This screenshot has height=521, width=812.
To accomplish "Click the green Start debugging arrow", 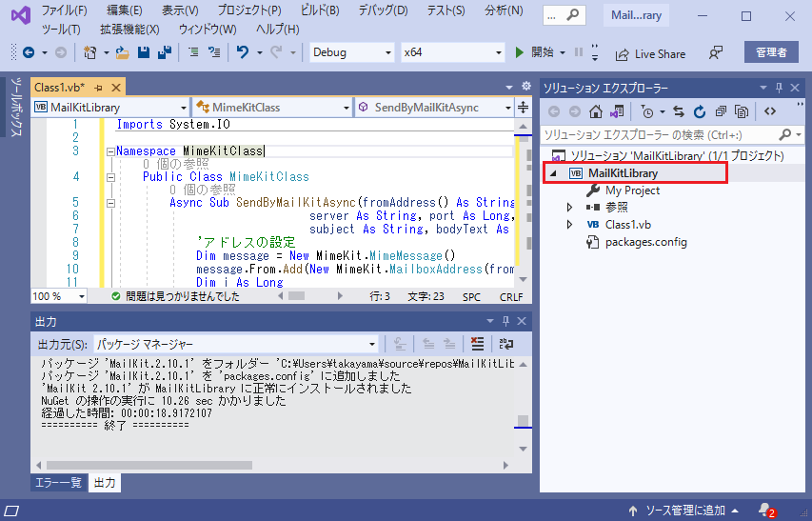I will [x=519, y=52].
